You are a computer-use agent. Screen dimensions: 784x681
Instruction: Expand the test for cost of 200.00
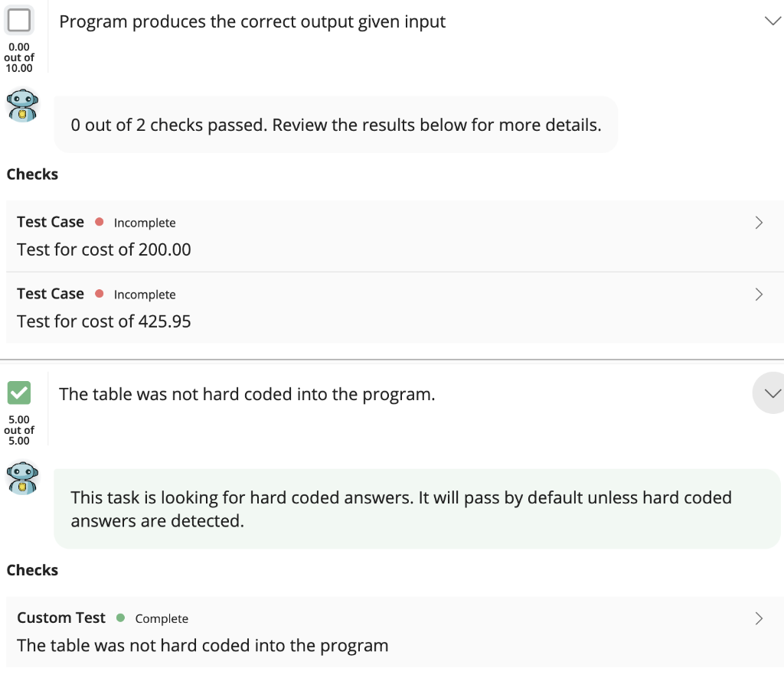pyautogui.click(x=758, y=222)
